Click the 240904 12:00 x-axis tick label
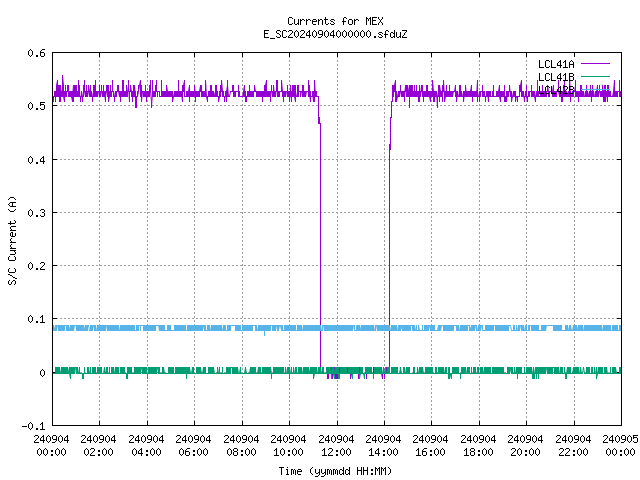Screen dimensions: 640x480 coord(336,445)
